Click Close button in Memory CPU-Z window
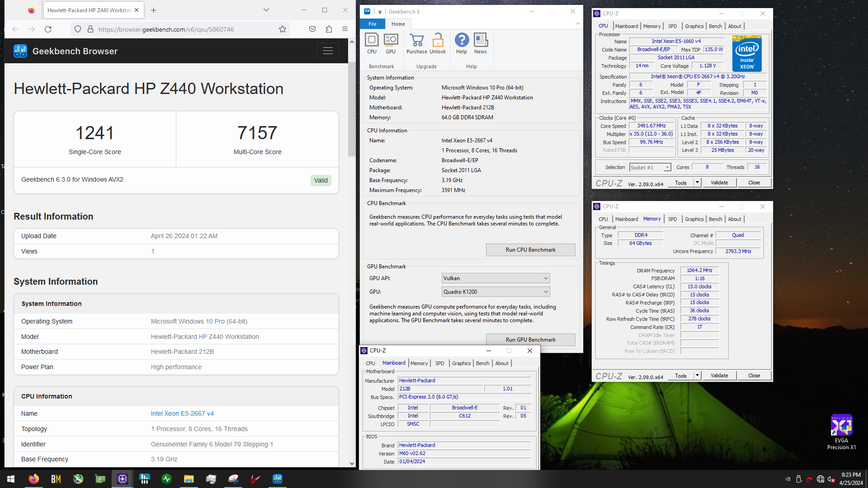Image resolution: width=868 pixels, height=488 pixels. [x=754, y=375]
